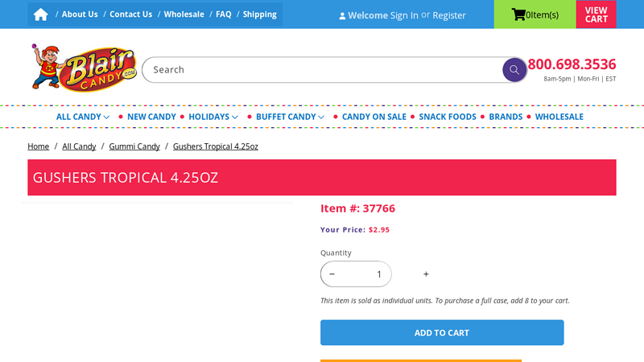Image resolution: width=644 pixels, height=362 pixels.
Task: Open the Candy On Sale menu item
Action: 374,117
